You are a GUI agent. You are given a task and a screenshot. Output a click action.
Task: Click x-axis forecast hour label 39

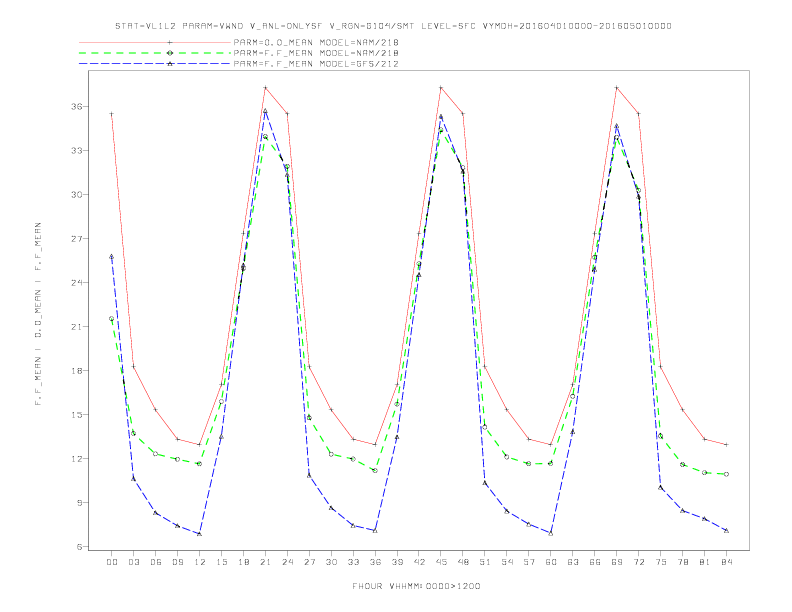click(x=397, y=562)
